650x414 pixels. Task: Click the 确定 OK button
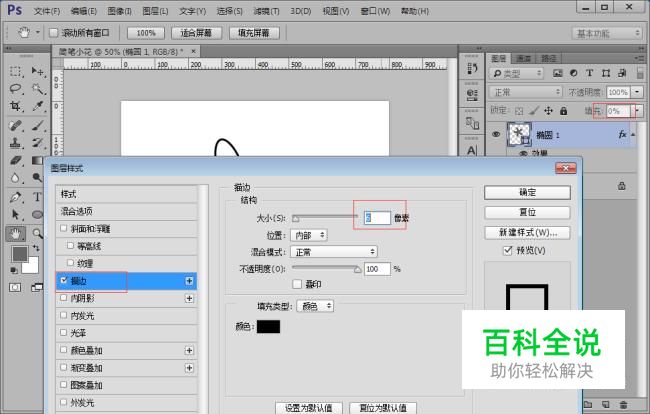[527, 193]
